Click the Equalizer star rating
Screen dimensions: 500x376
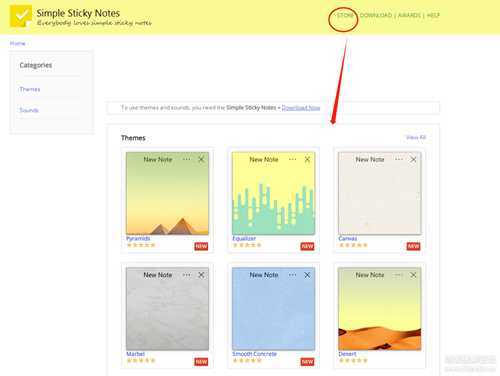click(x=247, y=245)
